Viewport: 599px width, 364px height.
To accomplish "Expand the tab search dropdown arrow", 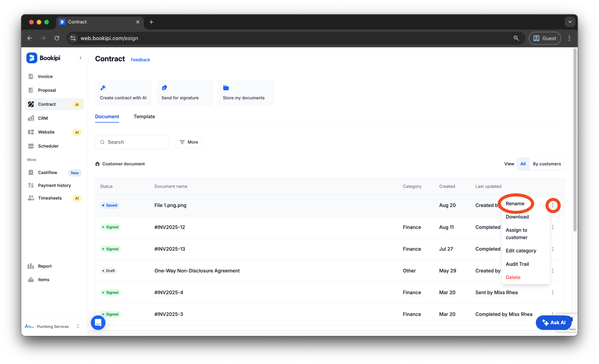I will [570, 22].
